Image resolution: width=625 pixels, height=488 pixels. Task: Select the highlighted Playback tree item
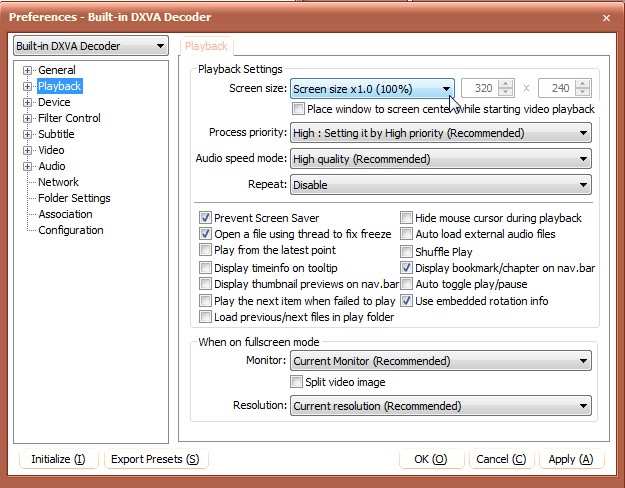[60, 86]
